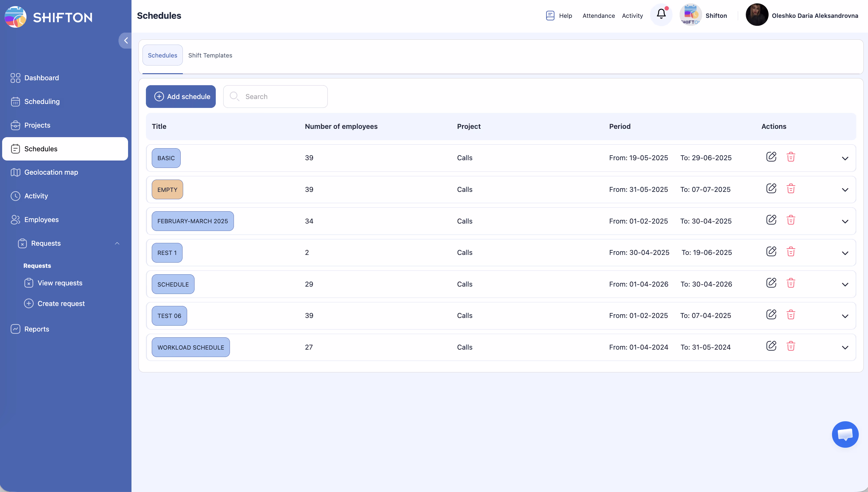Collapse the Requests sidebar section
Viewport: 868px width, 492px height.
tap(117, 243)
